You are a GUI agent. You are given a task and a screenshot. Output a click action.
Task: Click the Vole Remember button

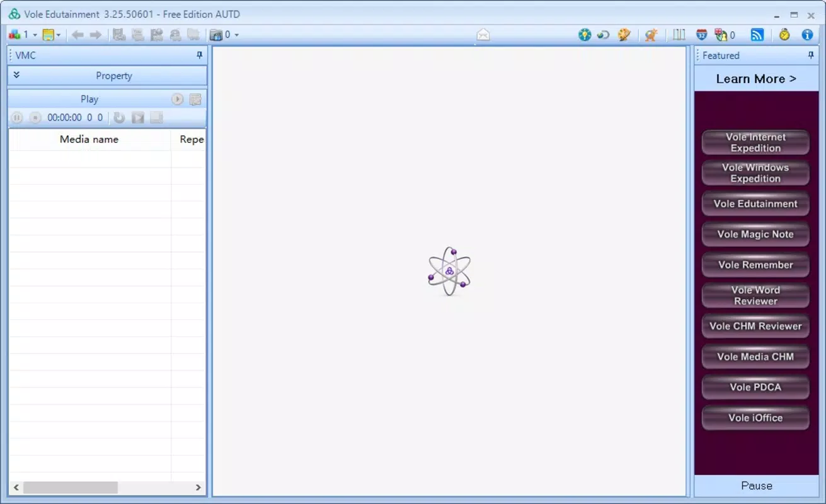755,265
